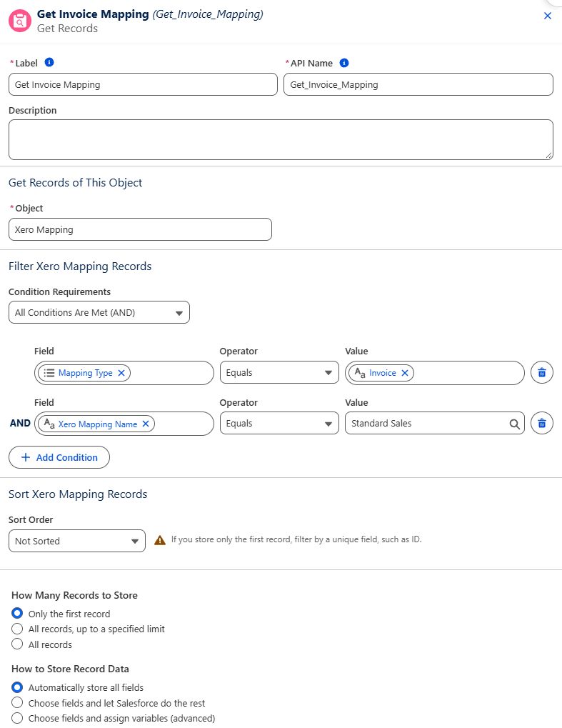
Task: Open the Condition Requirements dropdown
Action: [x=99, y=312]
